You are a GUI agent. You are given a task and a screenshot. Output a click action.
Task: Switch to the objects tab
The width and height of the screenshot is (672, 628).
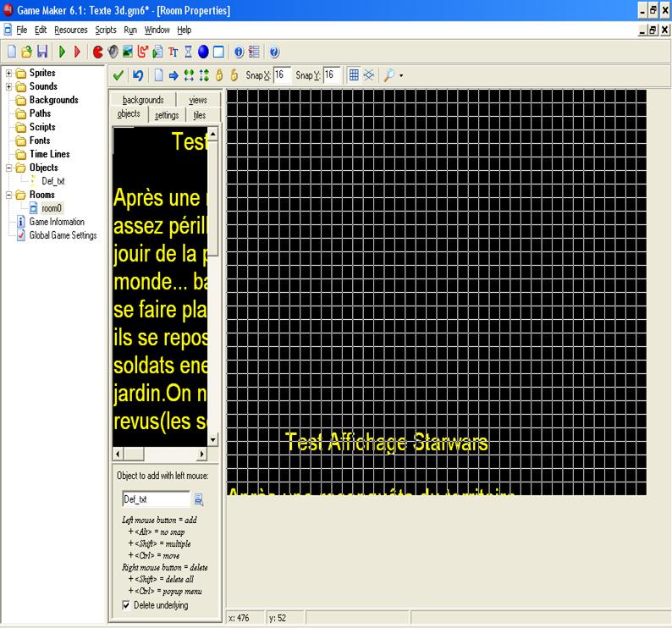click(129, 114)
